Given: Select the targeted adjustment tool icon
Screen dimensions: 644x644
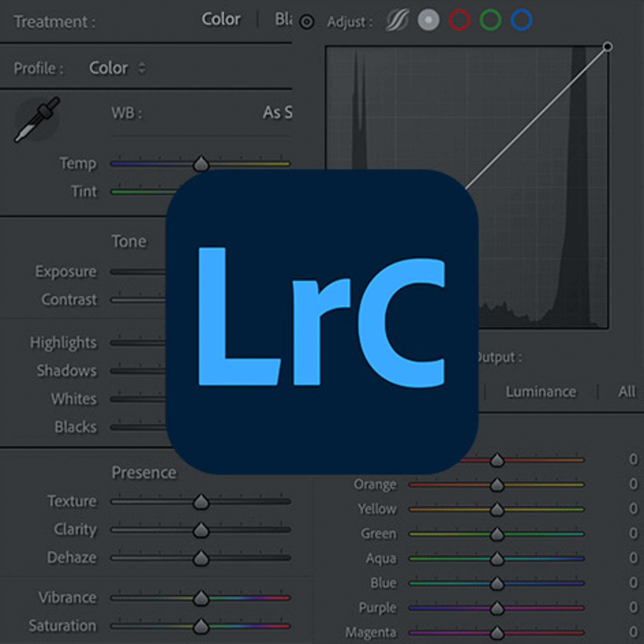Looking at the screenshot, I should (307, 22).
